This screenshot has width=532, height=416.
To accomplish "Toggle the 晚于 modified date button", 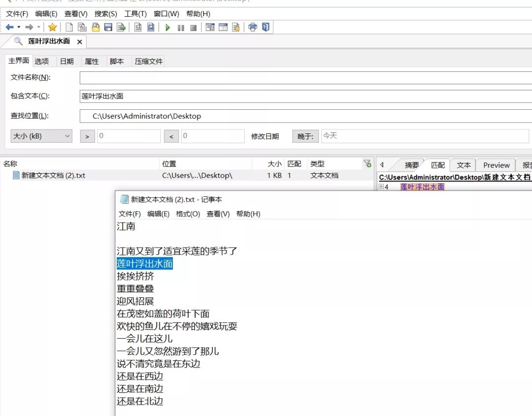I will click(x=305, y=136).
